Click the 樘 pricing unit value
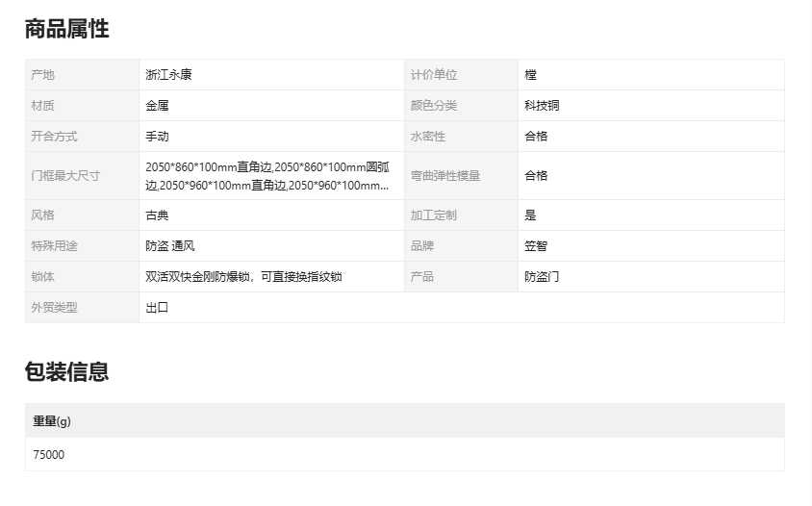The width and height of the screenshot is (812, 506). tap(530, 75)
